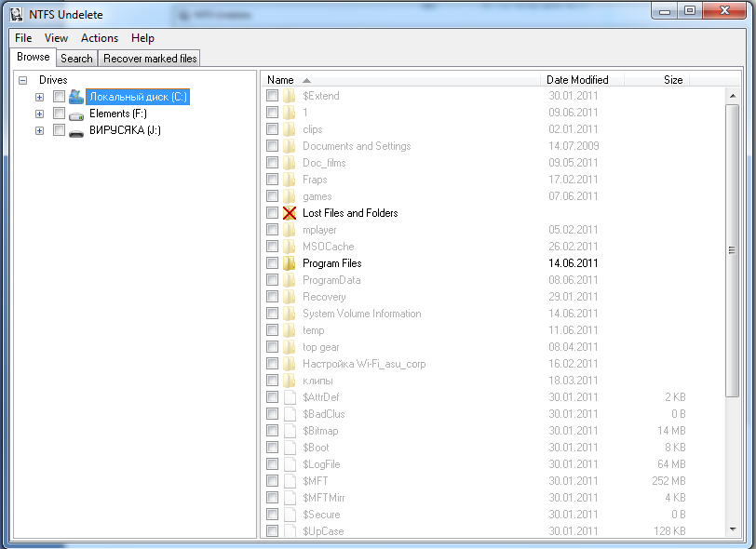Switch to the Search tab
The width and height of the screenshot is (756, 549).
(76, 59)
